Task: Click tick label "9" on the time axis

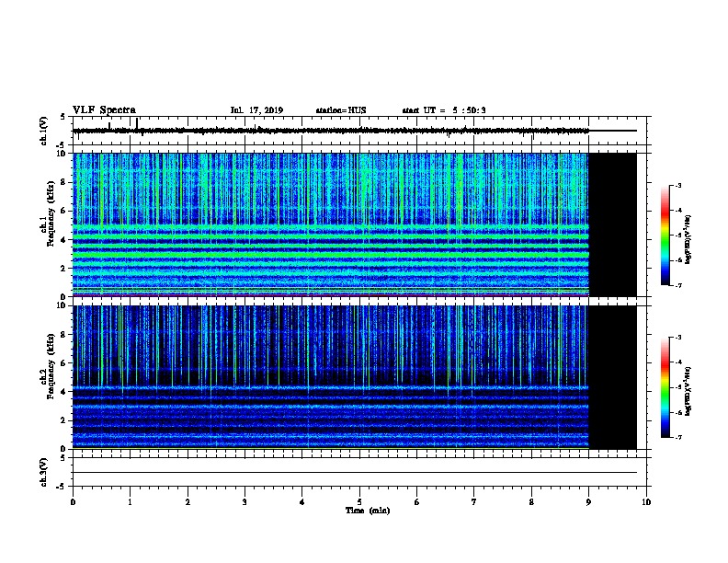Action: tap(588, 502)
